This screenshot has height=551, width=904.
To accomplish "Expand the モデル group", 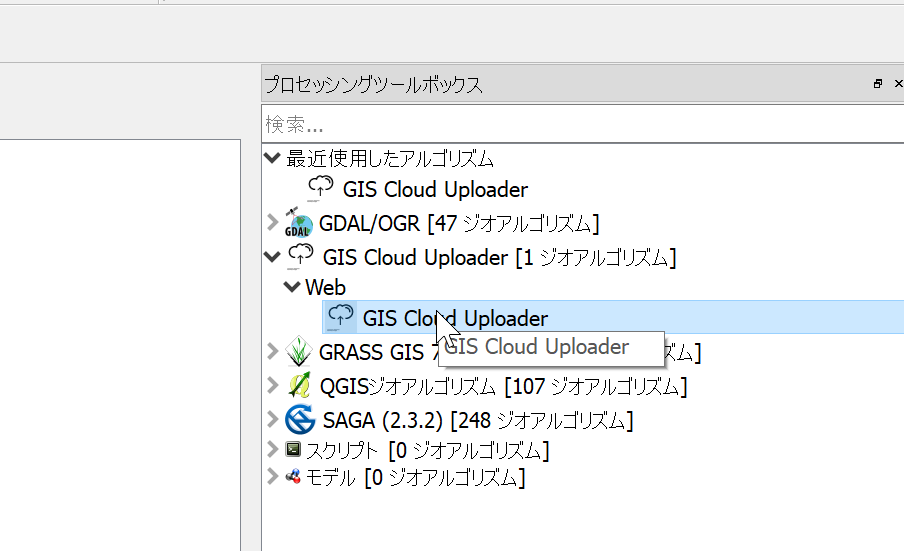I will [273, 476].
